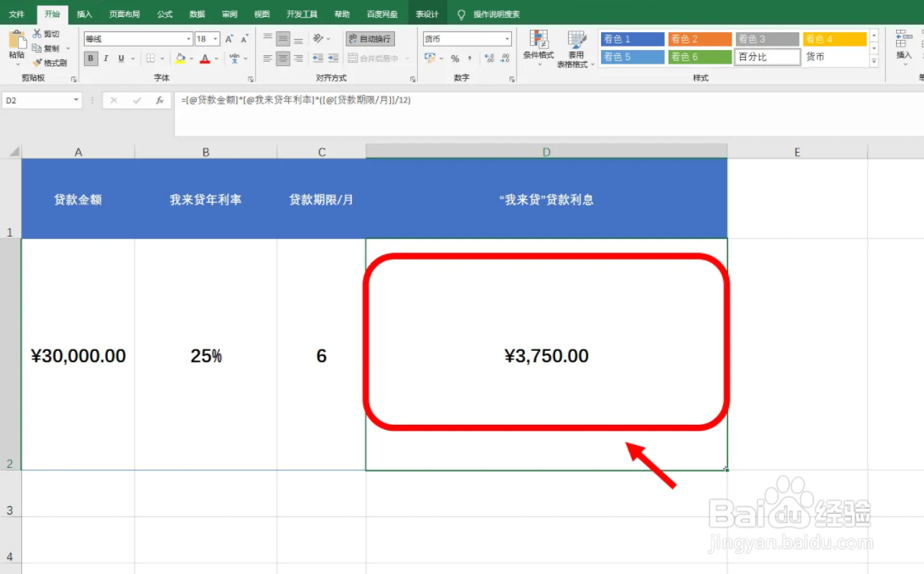Click the Copy (复制) button
Image resolution: width=924 pixels, height=574 pixels.
(x=46, y=48)
